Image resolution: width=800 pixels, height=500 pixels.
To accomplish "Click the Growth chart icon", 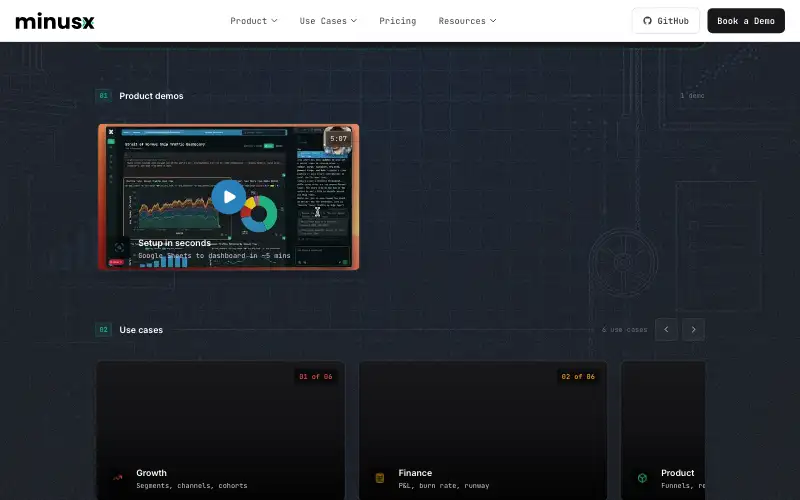I will [x=118, y=478].
